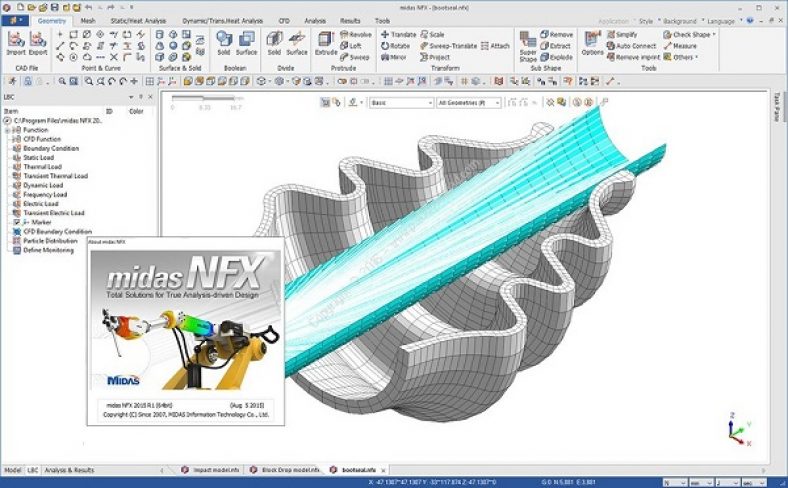Select the Boolean Solid tool
The width and height of the screenshot is (788, 488).
(224, 44)
